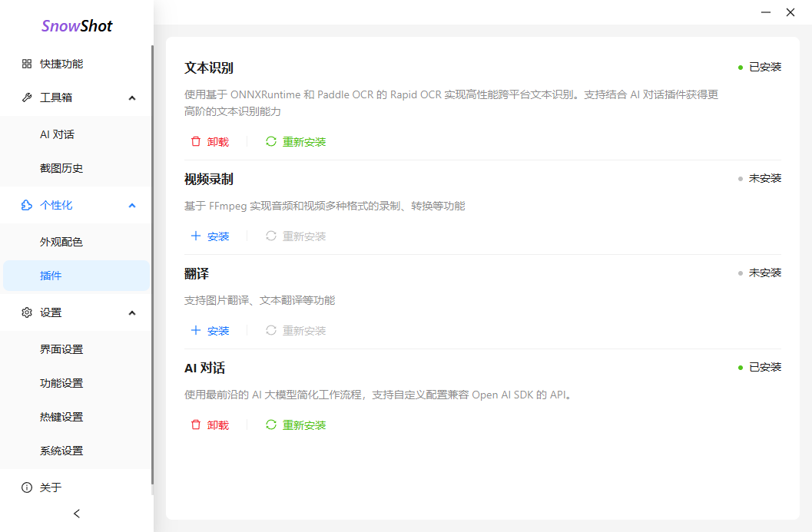
Task: Click the plus icon to install 视频录制
Action: 196,236
